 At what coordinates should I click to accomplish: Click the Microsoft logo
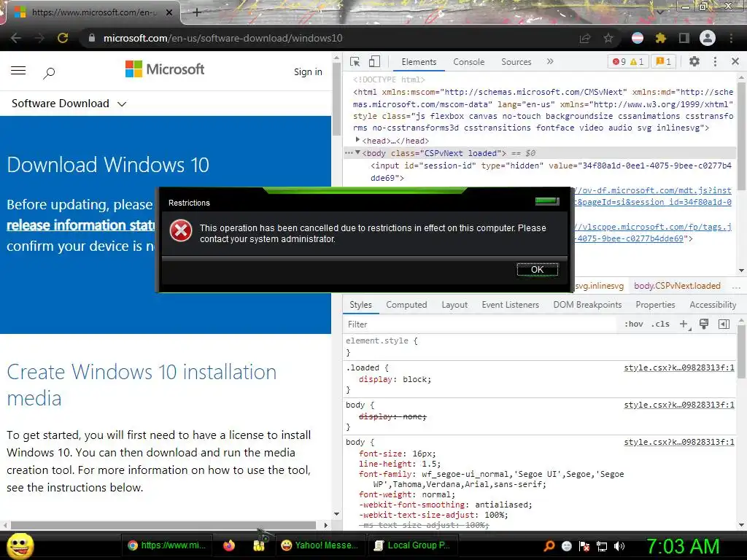(x=165, y=69)
